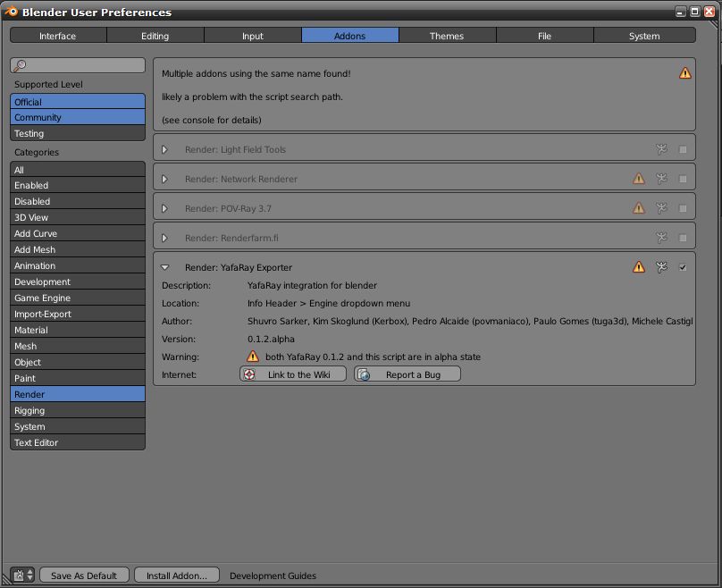
Task: Open the editor type selector arrows
Action: click(29, 575)
